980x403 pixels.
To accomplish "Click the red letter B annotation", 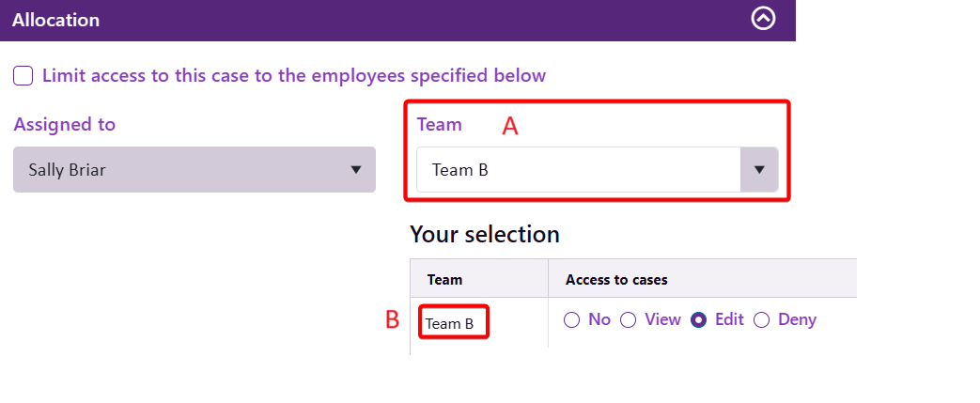I will click(393, 320).
